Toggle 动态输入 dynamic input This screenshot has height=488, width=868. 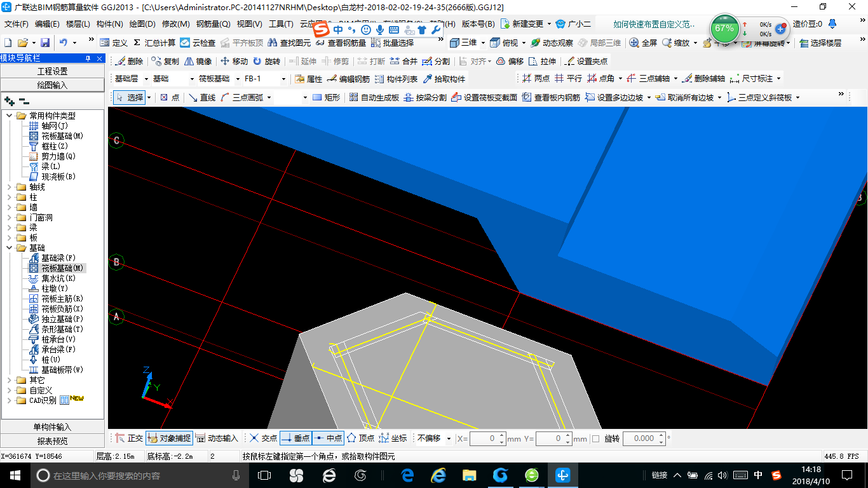[x=216, y=438]
